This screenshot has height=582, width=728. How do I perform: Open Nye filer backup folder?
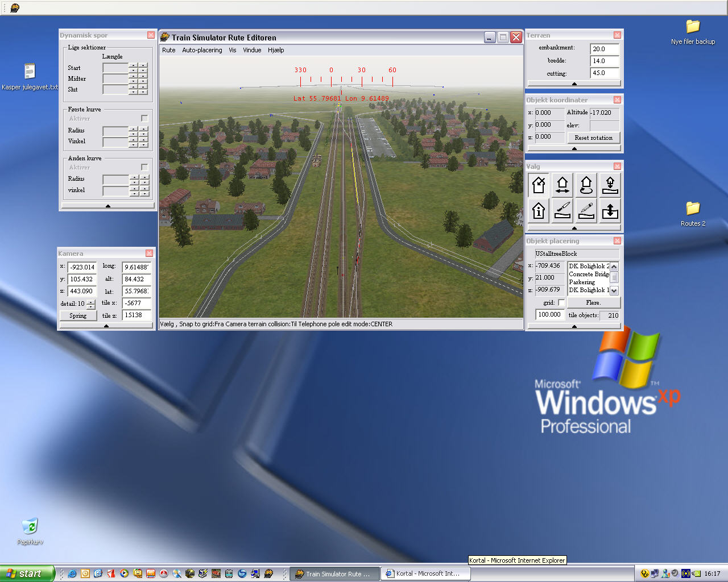(x=693, y=32)
